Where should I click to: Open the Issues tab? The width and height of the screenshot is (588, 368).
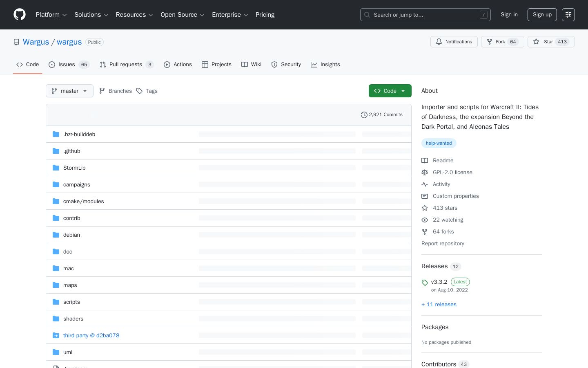coord(69,65)
